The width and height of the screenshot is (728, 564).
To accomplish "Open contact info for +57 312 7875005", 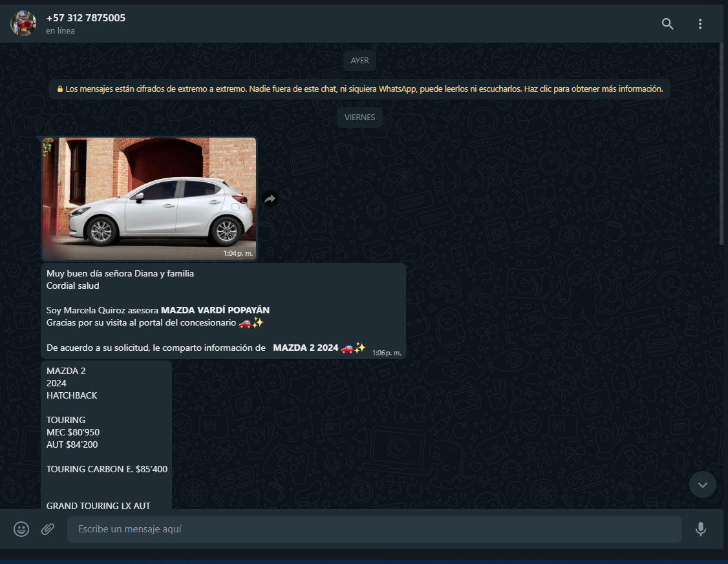I will (86, 18).
